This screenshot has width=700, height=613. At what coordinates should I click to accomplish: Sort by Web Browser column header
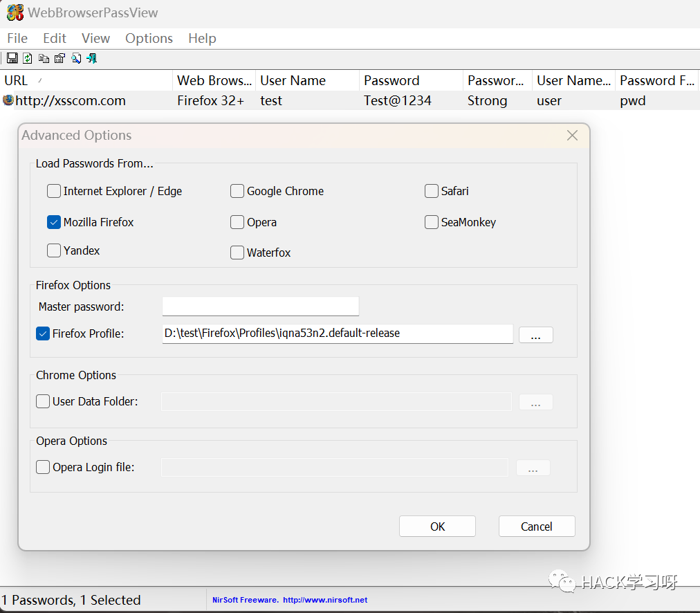pos(214,80)
